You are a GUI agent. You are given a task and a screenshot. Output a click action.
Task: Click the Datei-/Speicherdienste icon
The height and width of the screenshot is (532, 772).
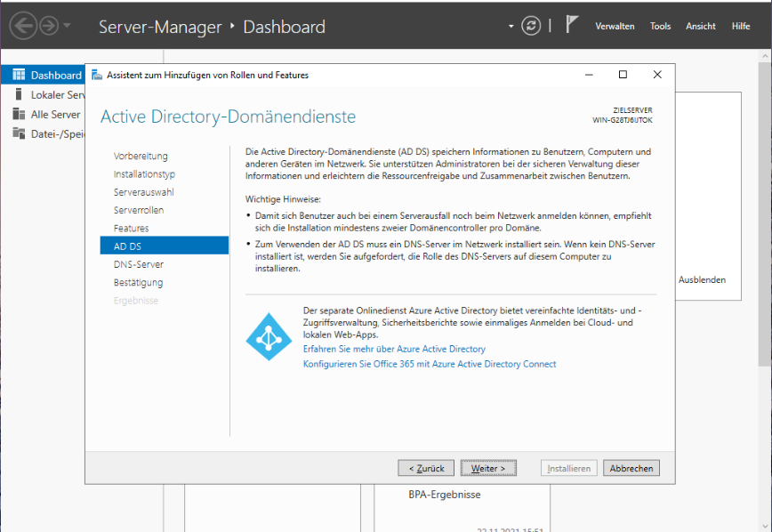[x=19, y=133]
